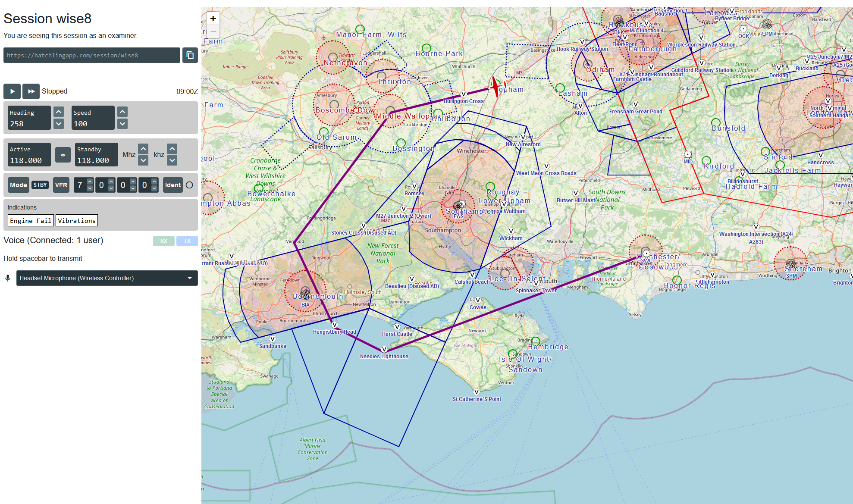Viewport: 853px width, 504px height.
Task: Open the transponder Mode selector
Action: click(19, 185)
